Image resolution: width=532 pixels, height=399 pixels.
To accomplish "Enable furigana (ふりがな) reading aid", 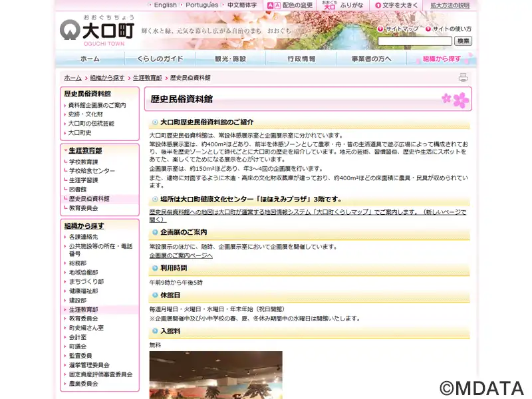I will pos(344,5).
